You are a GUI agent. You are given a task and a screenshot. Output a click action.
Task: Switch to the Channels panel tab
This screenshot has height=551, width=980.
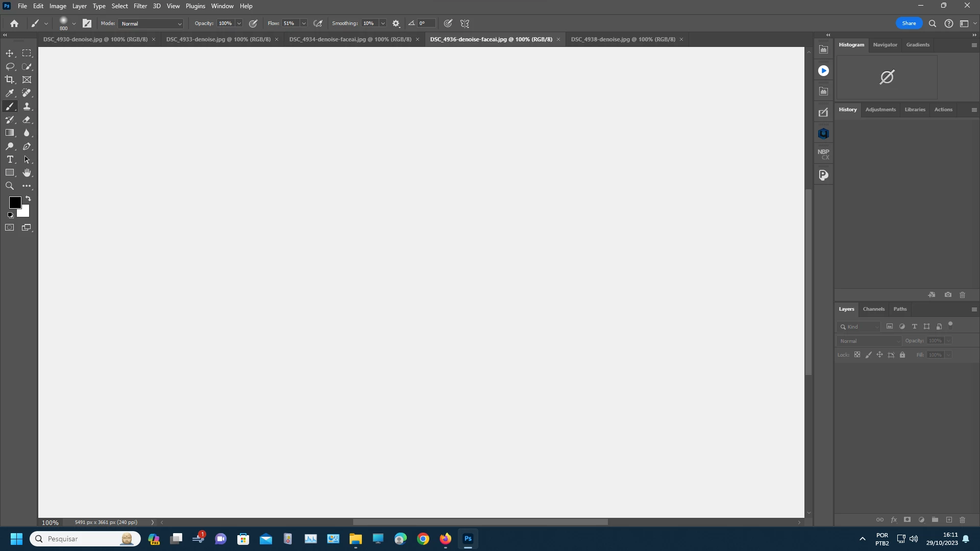pyautogui.click(x=873, y=309)
